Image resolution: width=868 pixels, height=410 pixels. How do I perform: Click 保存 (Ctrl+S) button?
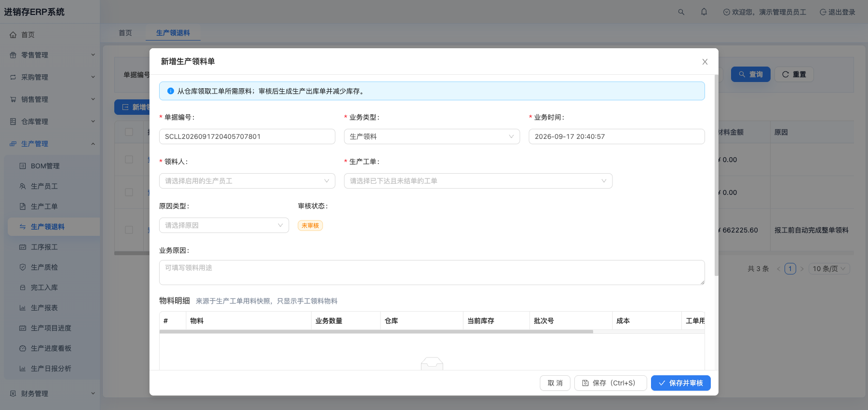(610, 383)
